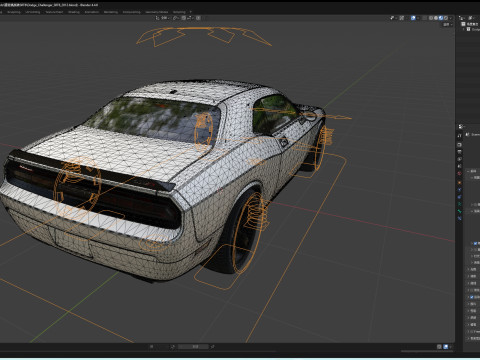Switch viewport shading to Rendered
The height and width of the screenshot is (360, 480).
(446, 18)
